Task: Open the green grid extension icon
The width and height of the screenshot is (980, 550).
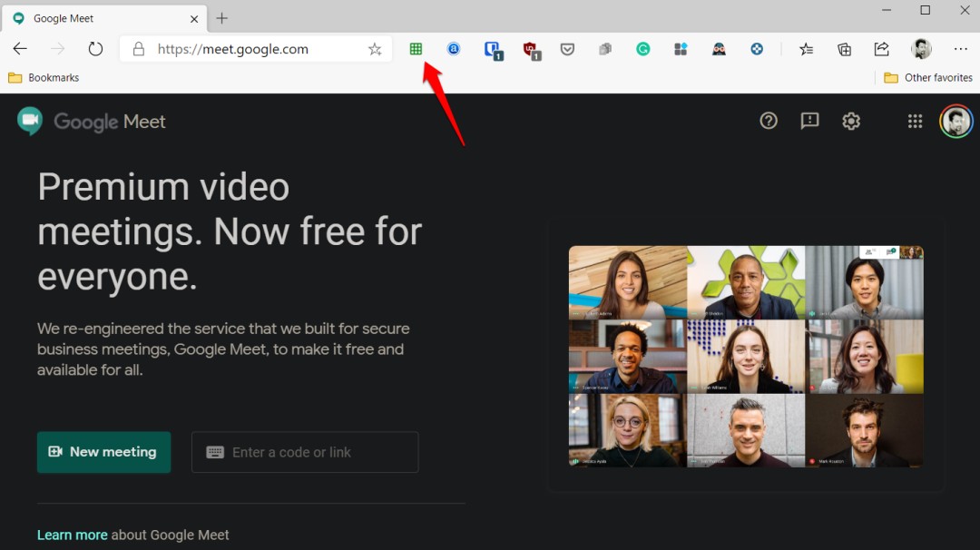Action: click(x=416, y=49)
